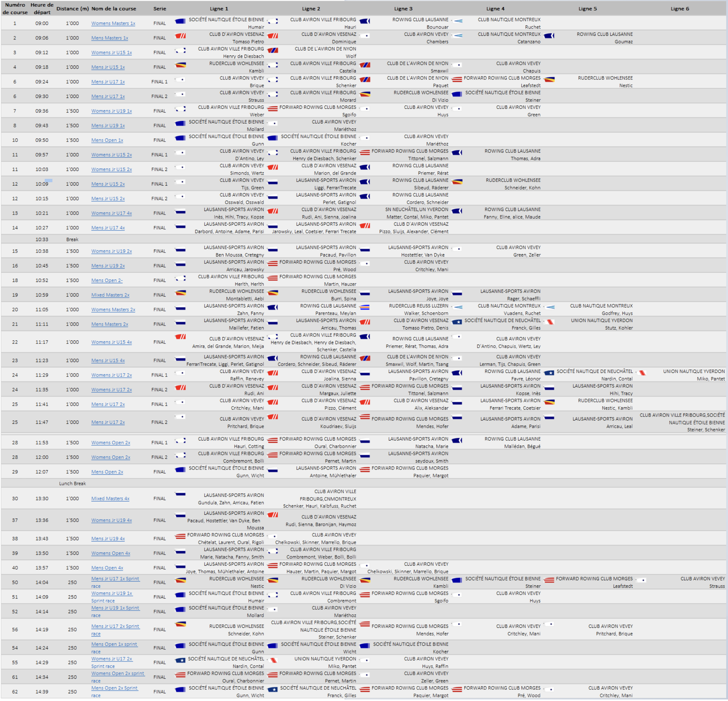Viewport: 728px width, 701px height.
Task: Click the Vevey flag in race 8 Ligne 2
Action: 272,123
